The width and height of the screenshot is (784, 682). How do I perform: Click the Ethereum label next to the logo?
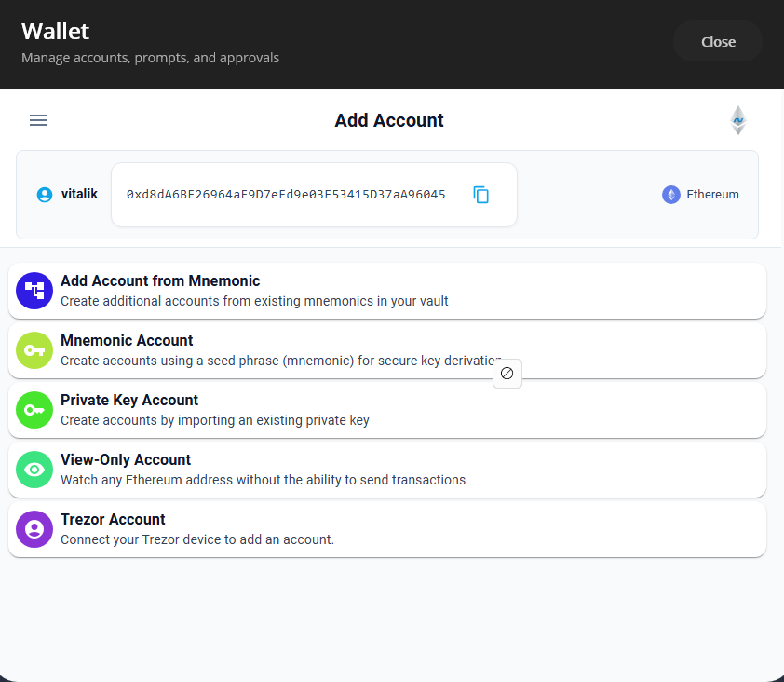pyautogui.click(x=713, y=194)
